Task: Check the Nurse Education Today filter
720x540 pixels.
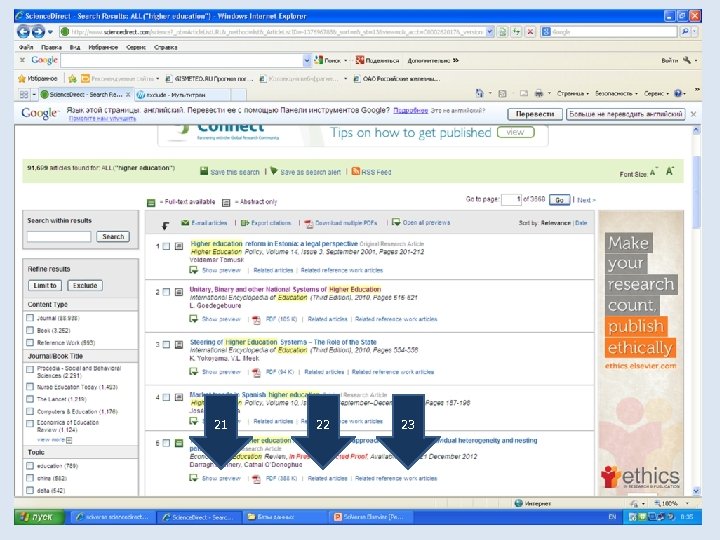Action: (x=30, y=387)
